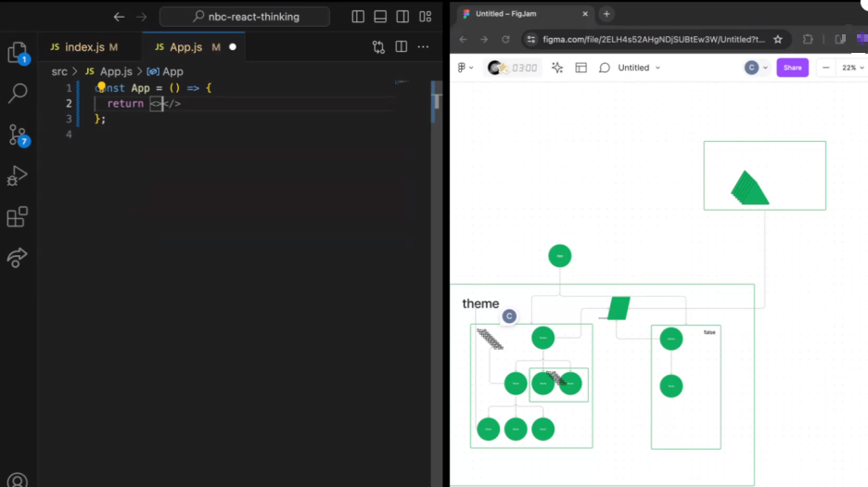Open Source Control with 7 changes
This screenshot has height=487, width=868.
click(x=18, y=135)
